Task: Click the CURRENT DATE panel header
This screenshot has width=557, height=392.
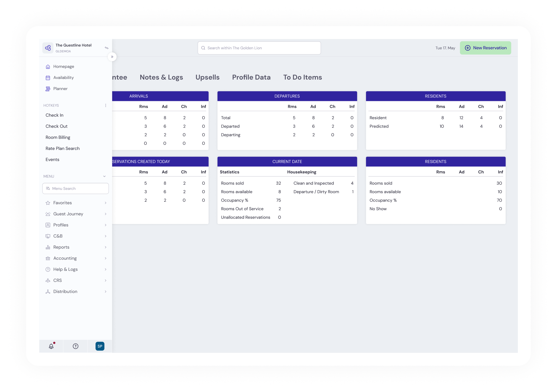Action: [287, 162]
